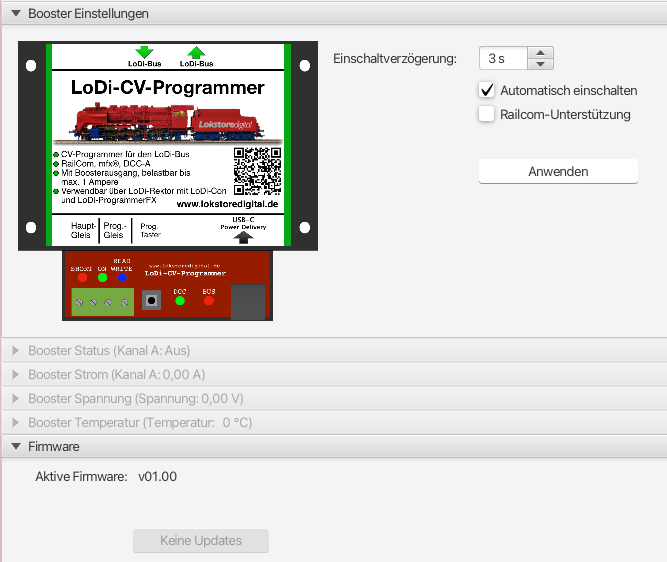Expand Booster Temperatur section

pos(16,422)
